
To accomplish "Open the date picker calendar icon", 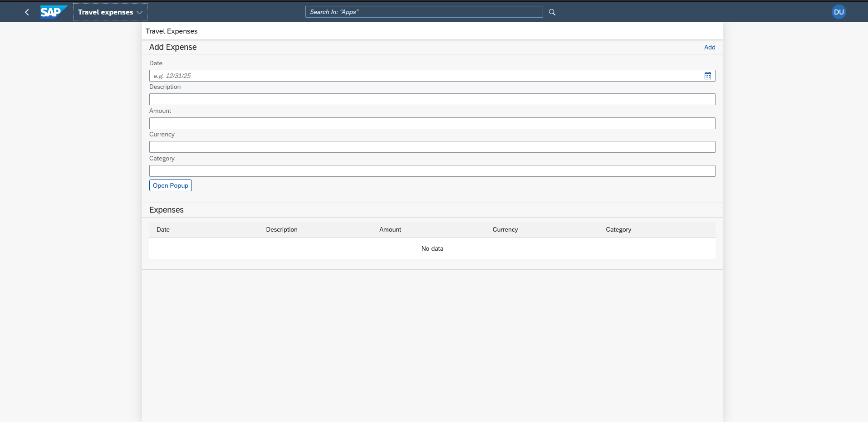I will (x=707, y=76).
